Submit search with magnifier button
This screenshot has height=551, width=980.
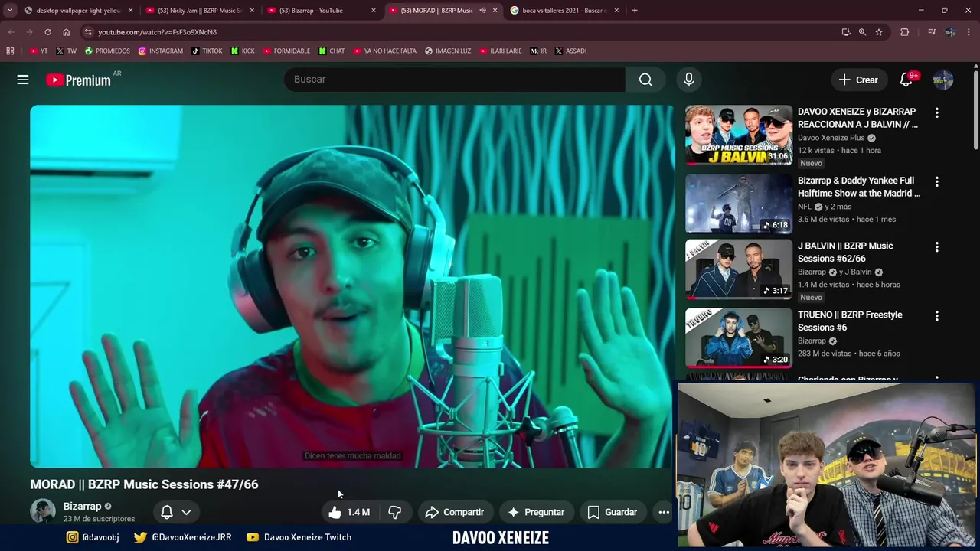[645, 80]
